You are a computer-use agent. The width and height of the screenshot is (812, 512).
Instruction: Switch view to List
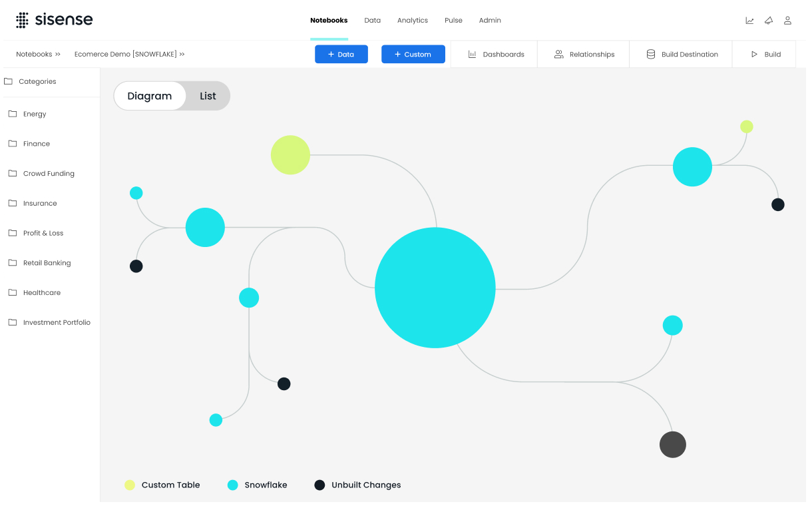(208, 96)
